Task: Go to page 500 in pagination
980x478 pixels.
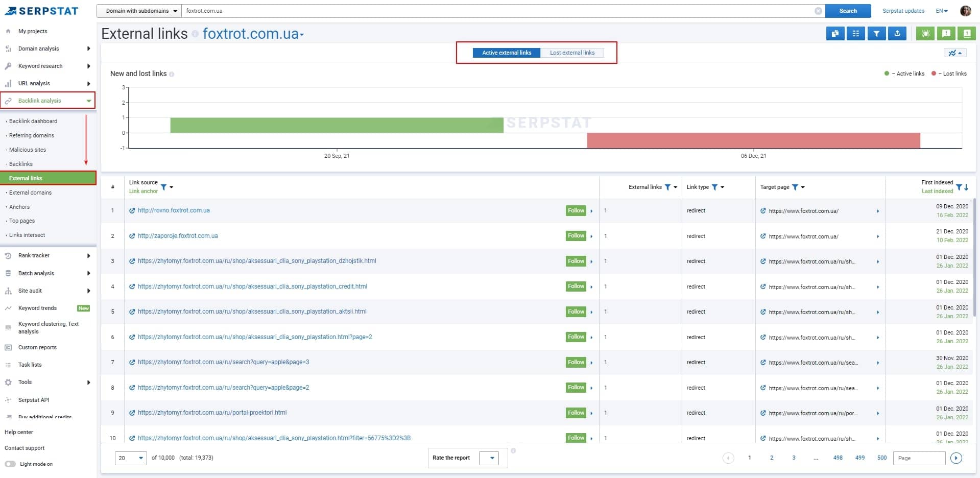Action: click(x=882, y=458)
